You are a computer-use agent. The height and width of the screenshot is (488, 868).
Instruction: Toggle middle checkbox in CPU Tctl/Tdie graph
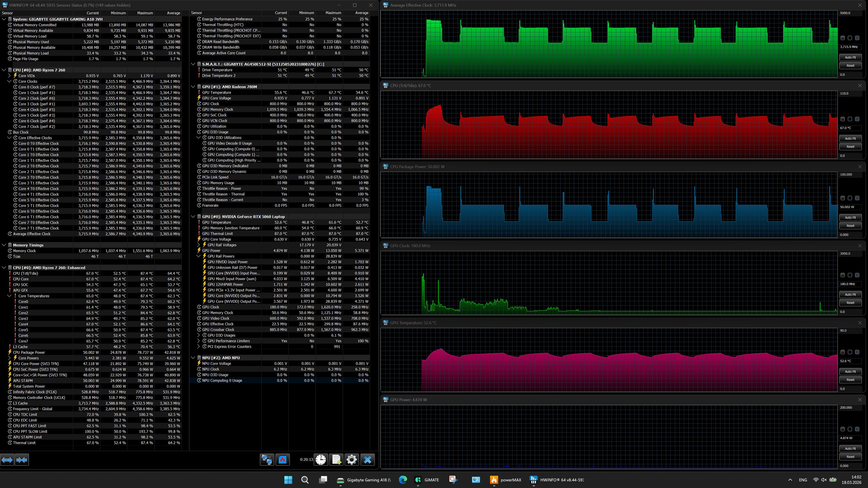(850, 119)
